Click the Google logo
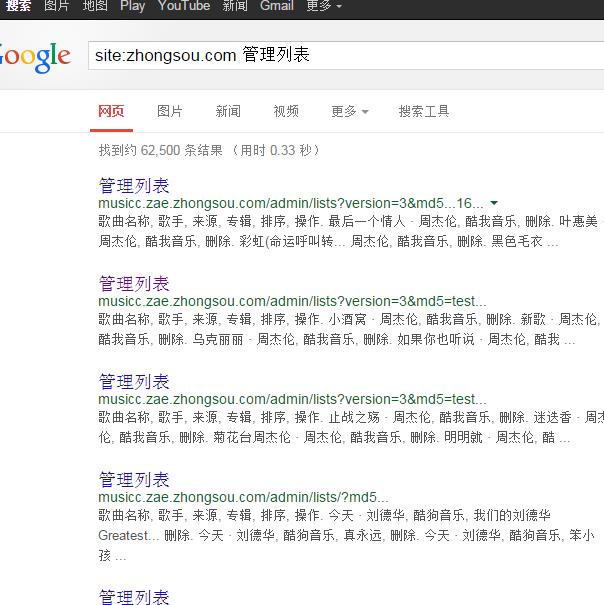604x605 pixels. click(x=35, y=57)
